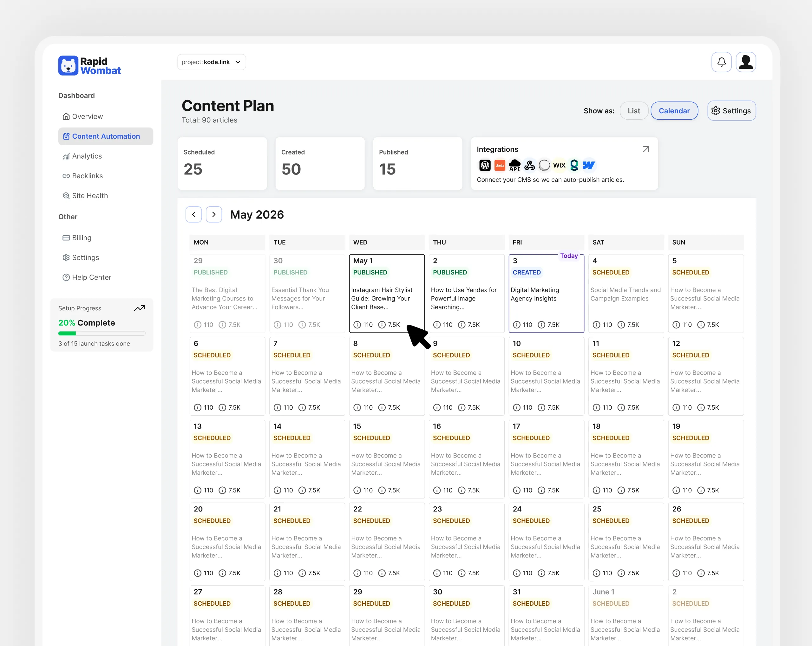Click the Scheduled 25 stat card
Image resolution: width=812 pixels, height=646 pixels.
coord(222,163)
